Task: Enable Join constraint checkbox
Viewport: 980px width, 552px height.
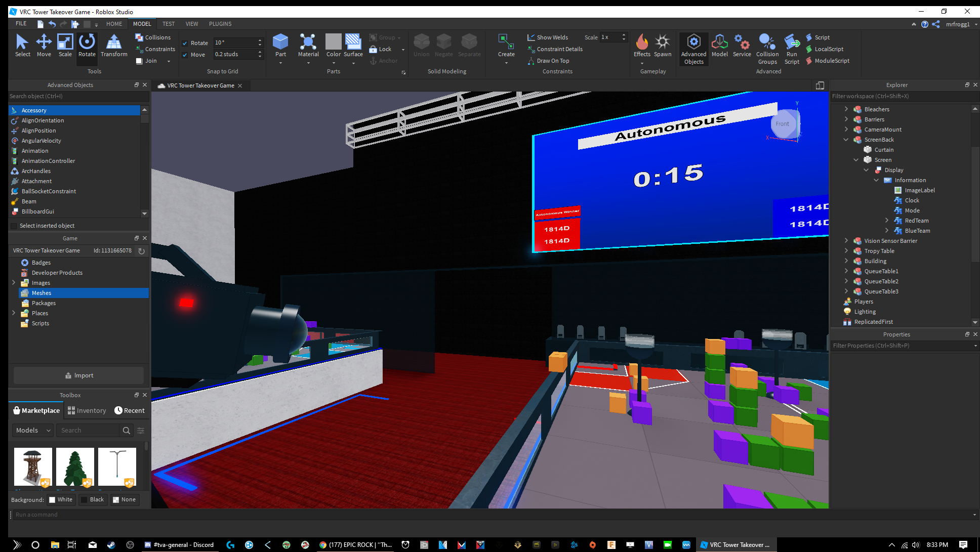Action: coord(139,61)
